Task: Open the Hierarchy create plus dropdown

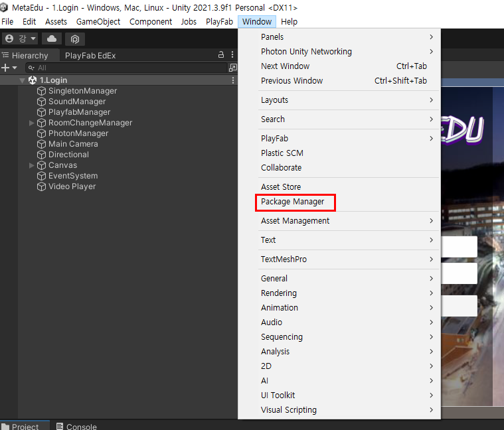Action: point(9,68)
